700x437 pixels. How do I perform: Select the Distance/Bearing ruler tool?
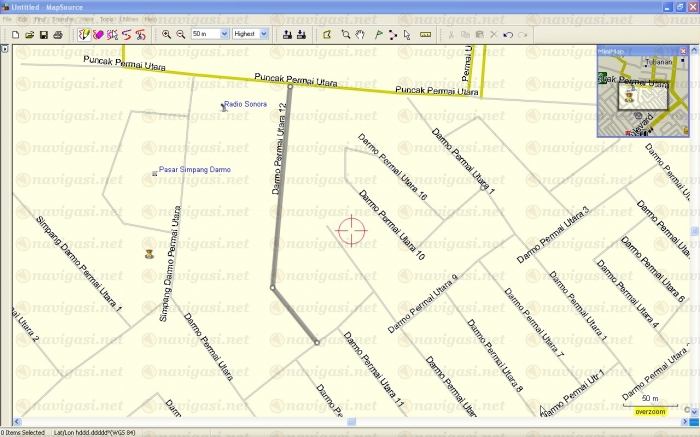(425, 34)
